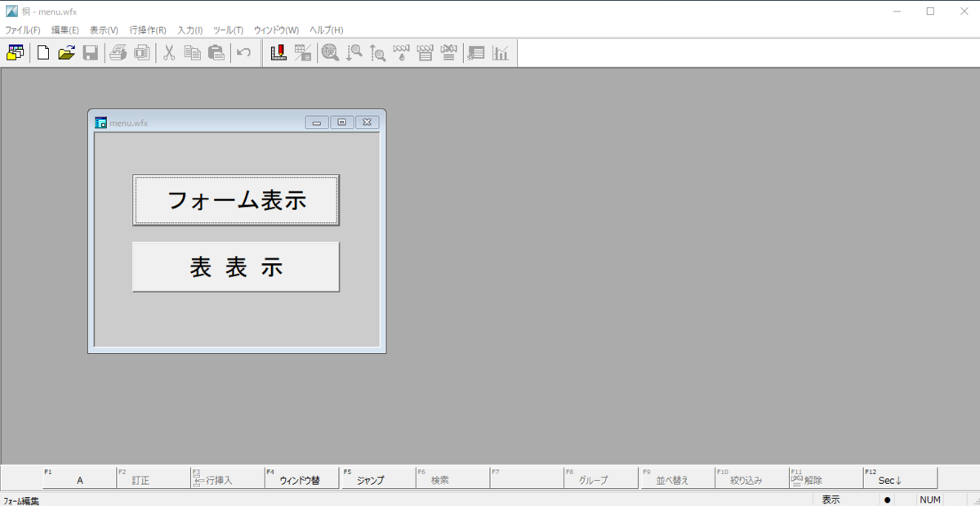This screenshot has height=506, width=980.
Task: Click the form design ruler icon
Action: pos(278,53)
